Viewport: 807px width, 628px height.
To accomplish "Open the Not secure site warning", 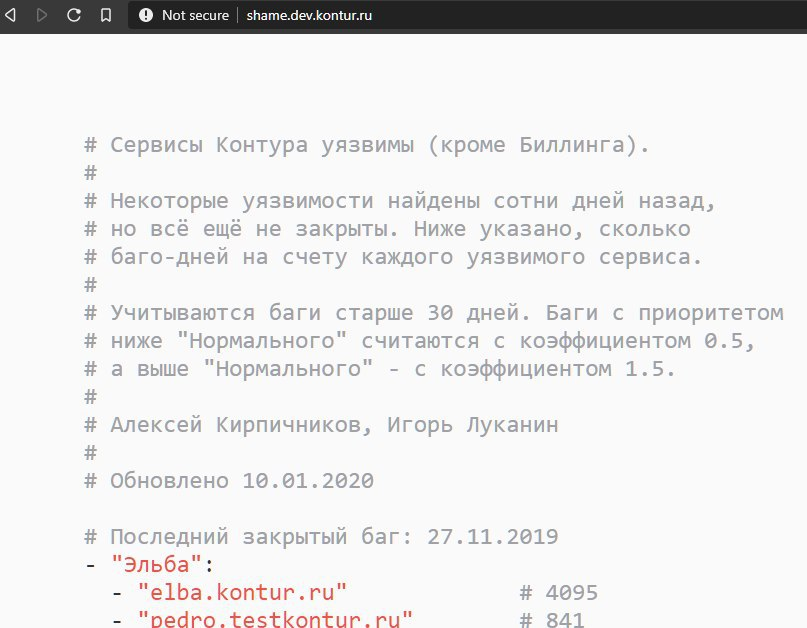I will click(x=184, y=15).
